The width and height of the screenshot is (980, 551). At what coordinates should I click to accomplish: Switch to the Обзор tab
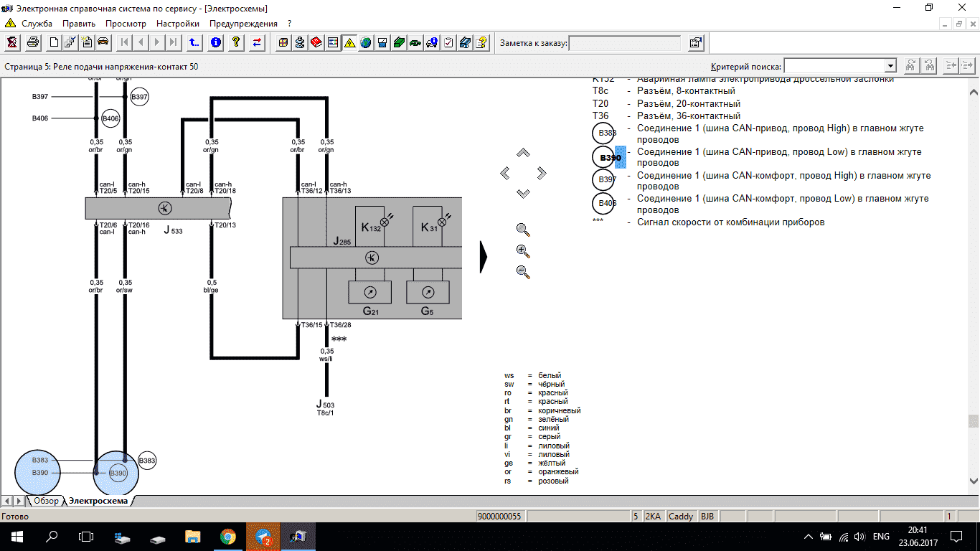point(45,501)
